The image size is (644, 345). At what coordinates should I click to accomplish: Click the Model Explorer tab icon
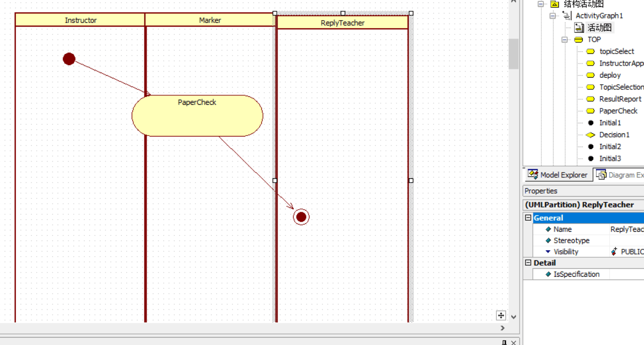click(x=533, y=174)
